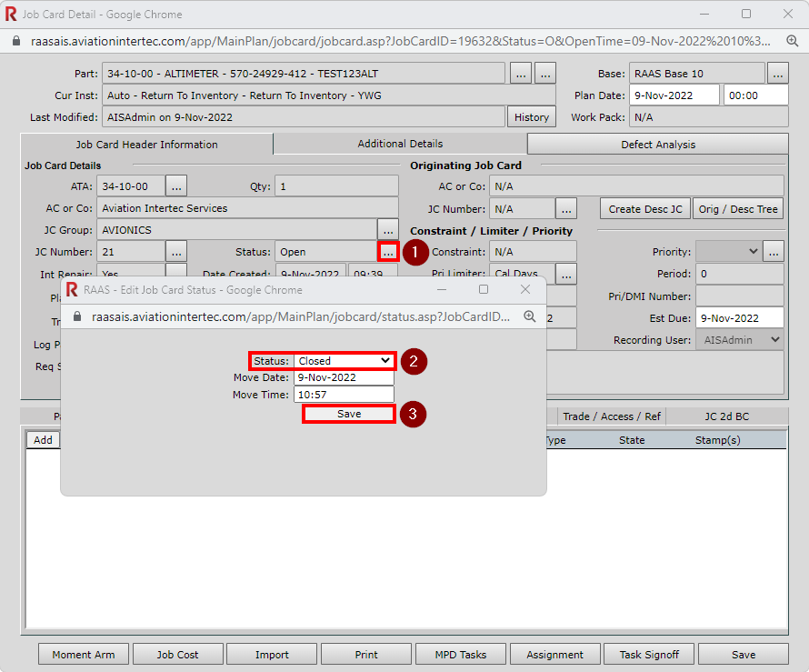The image size is (809, 672).
Task: Switch to Additional Details tab
Action: coord(400,144)
